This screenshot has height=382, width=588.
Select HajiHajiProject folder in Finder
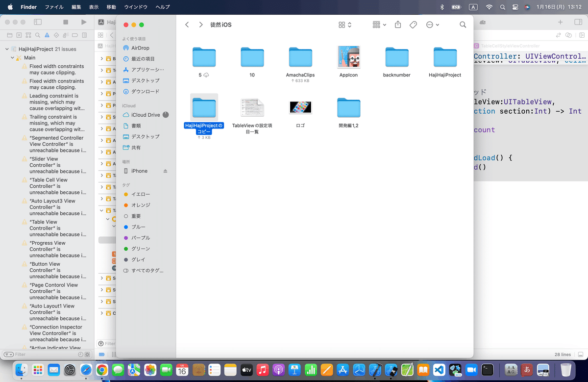(445, 57)
